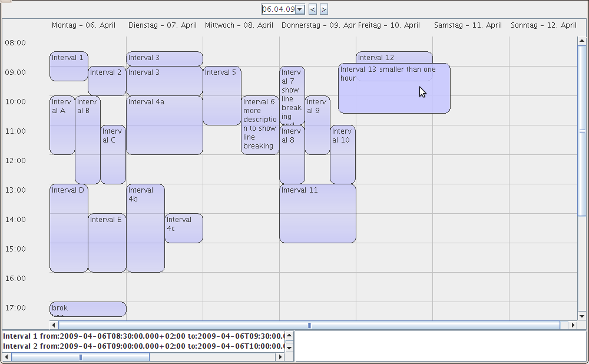This screenshot has height=364, width=589.
Task: Click the calendar's vertical scrollbar thumb
Action: [x=582, y=131]
